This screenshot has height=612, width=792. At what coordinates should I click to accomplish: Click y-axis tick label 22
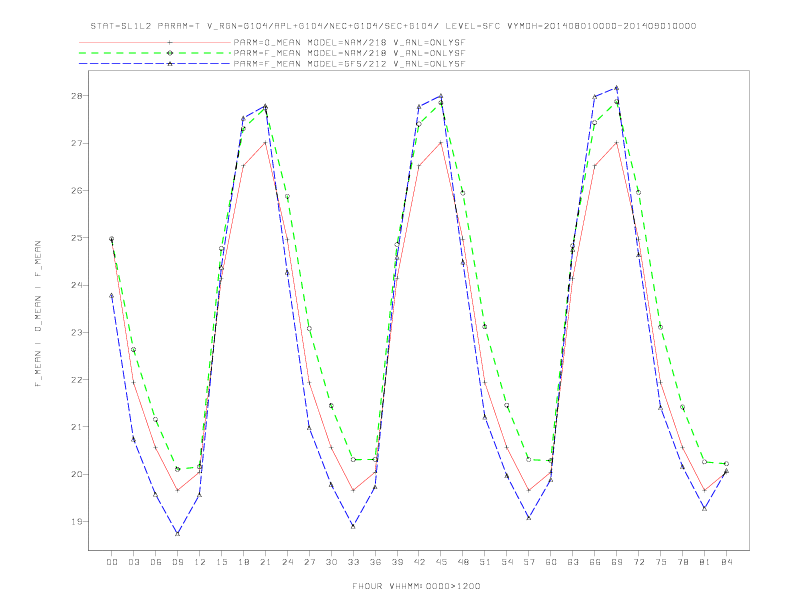coord(76,380)
